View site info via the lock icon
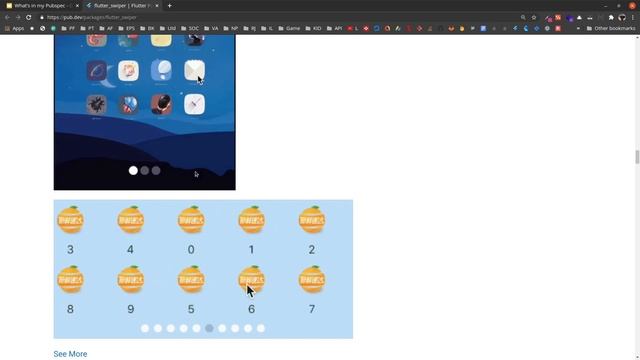Viewport: 640px width, 360px height. pos(42,18)
